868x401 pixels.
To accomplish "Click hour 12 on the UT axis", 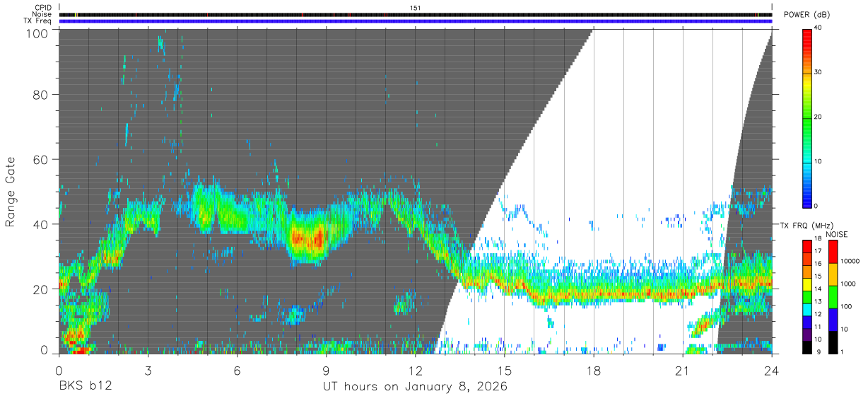I will pyautogui.click(x=416, y=370).
